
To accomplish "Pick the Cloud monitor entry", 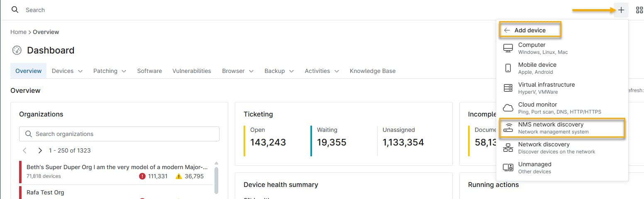I will (537, 108).
